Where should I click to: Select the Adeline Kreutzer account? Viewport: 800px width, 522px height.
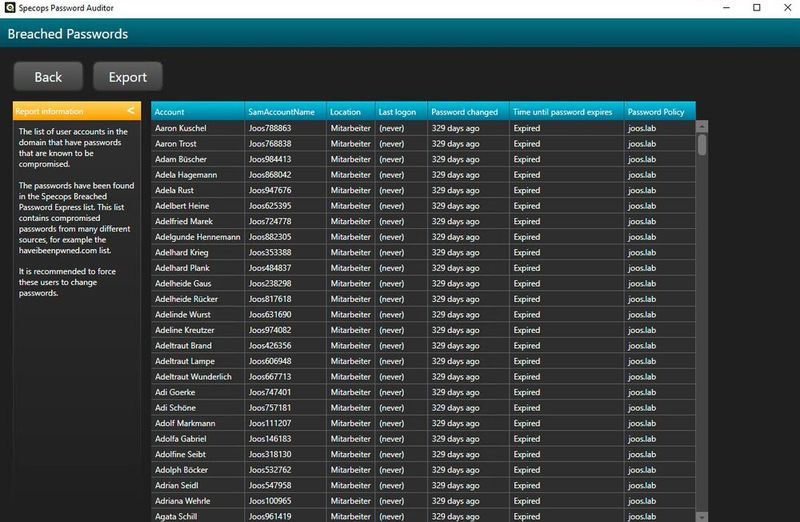pyautogui.click(x=185, y=330)
